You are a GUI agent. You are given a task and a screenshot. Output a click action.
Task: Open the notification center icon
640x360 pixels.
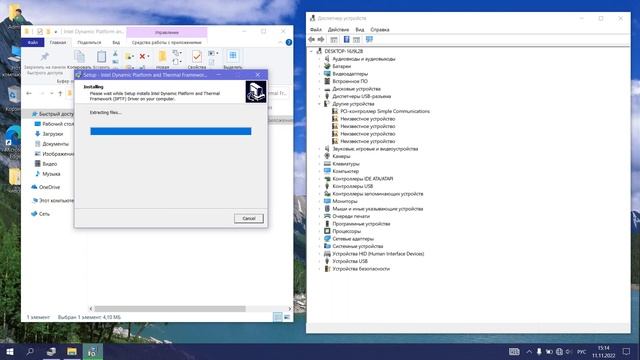(x=626, y=351)
